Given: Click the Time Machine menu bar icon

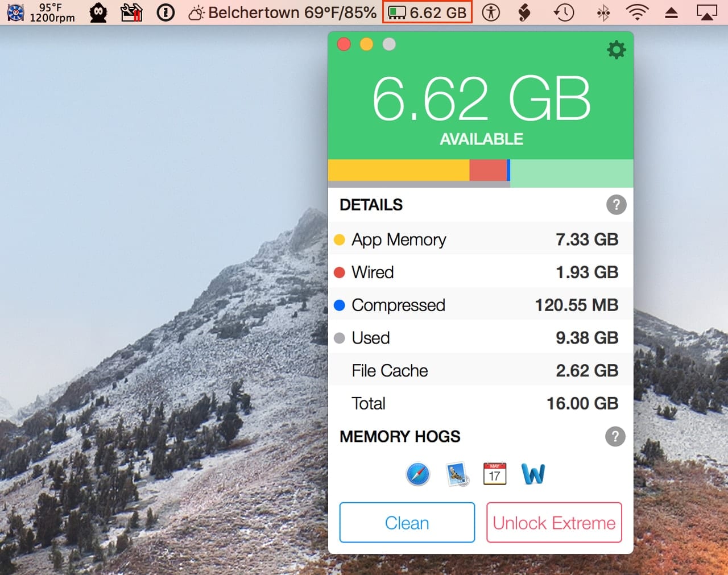Looking at the screenshot, I should [x=564, y=13].
